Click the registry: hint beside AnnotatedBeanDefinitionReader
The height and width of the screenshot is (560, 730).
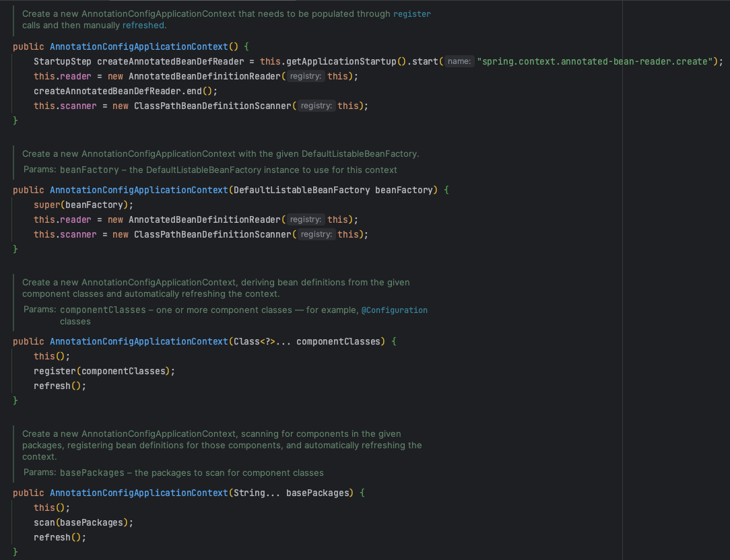(x=306, y=76)
